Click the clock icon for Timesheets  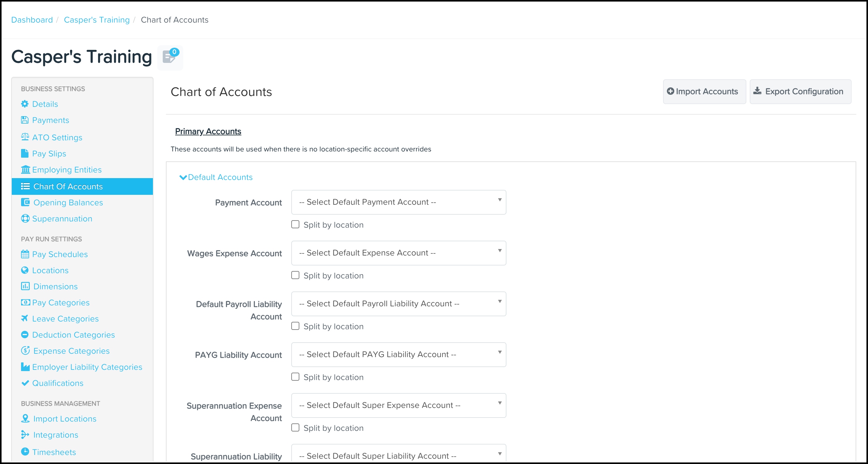[25, 452]
